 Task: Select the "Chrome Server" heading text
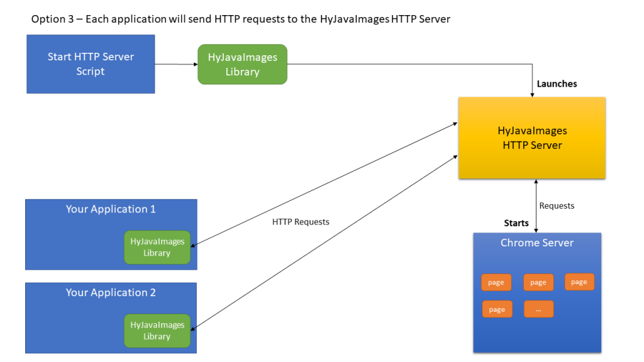pyautogui.click(x=537, y=243)
